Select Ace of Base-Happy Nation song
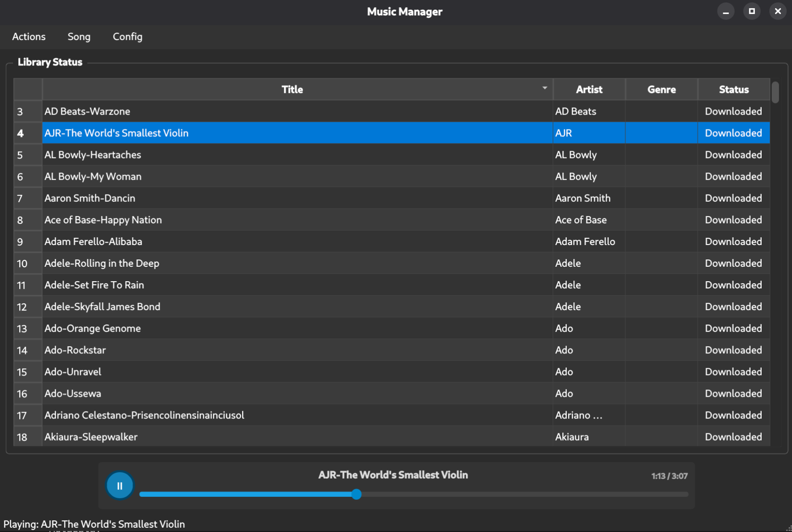Image resolution: width=792 pixels, height=532 pixels. click(103, 220)
